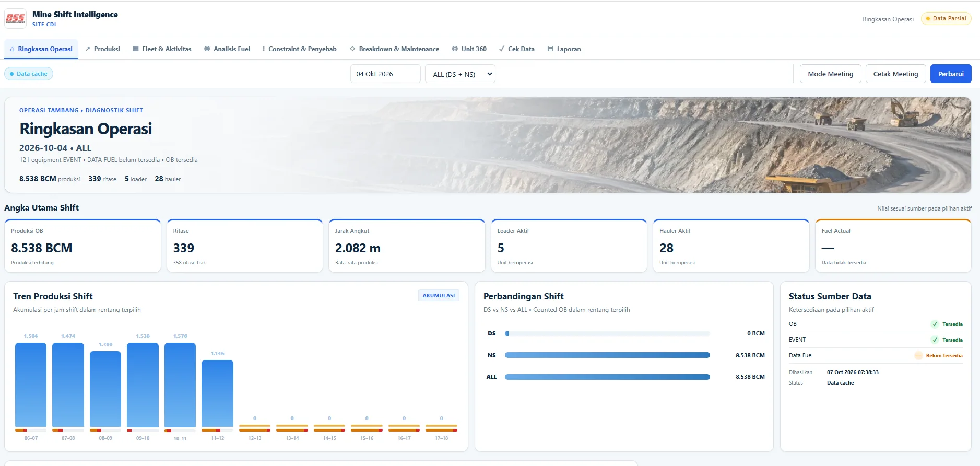Click the ALL shift comparison bar
This screenshot has width=980, height=466.
tap(607, 377)
